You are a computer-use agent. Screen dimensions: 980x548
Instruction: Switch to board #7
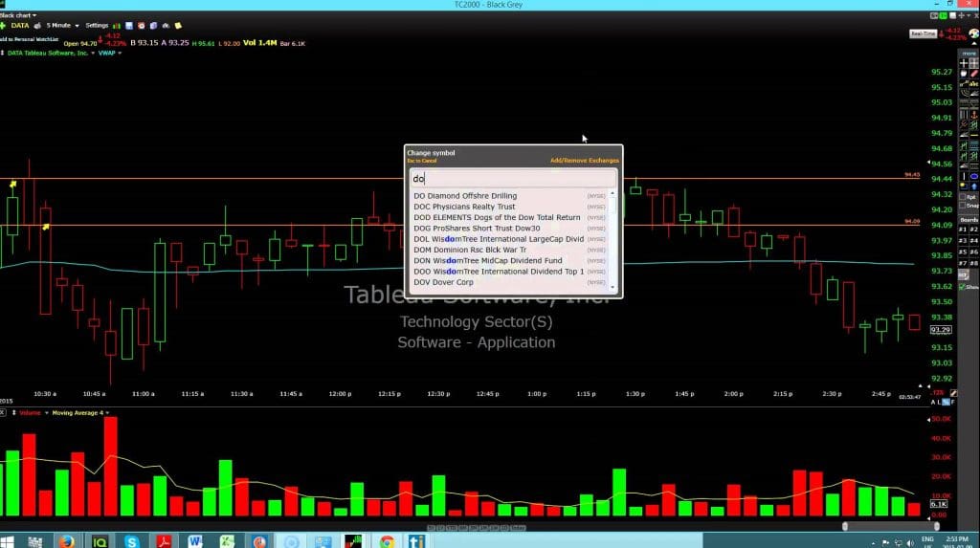point(963,262)
